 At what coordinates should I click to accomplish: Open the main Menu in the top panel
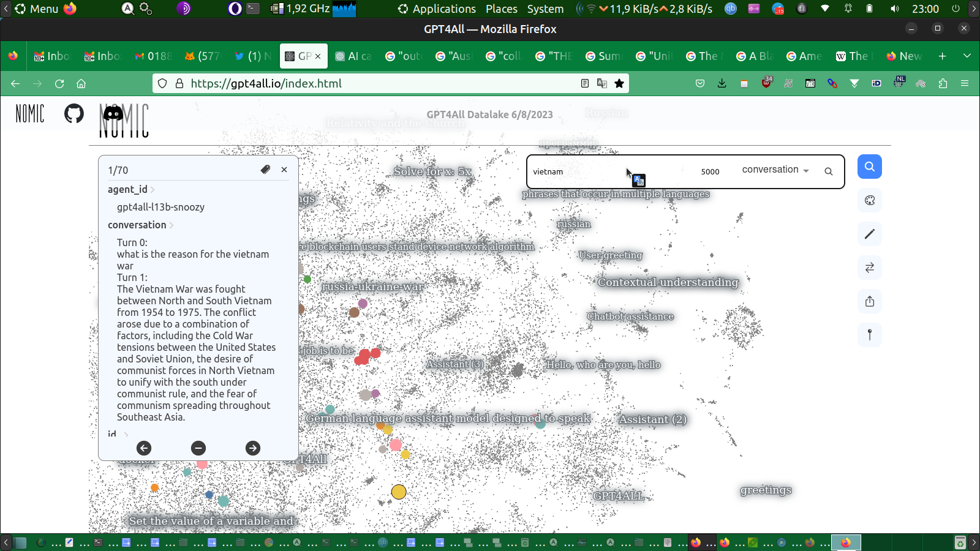pyautogui.click(x=37, y=9)
